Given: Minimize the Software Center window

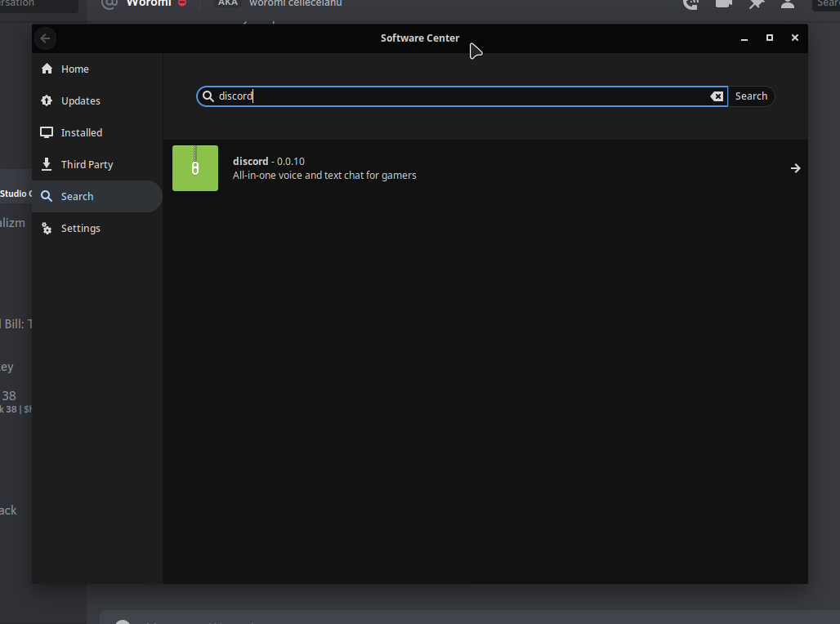Looking at the screenshot, I should point(744,38).
